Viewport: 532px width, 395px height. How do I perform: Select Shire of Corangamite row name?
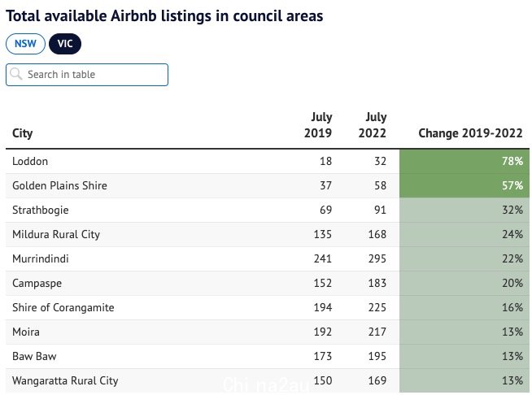point(63,307)
